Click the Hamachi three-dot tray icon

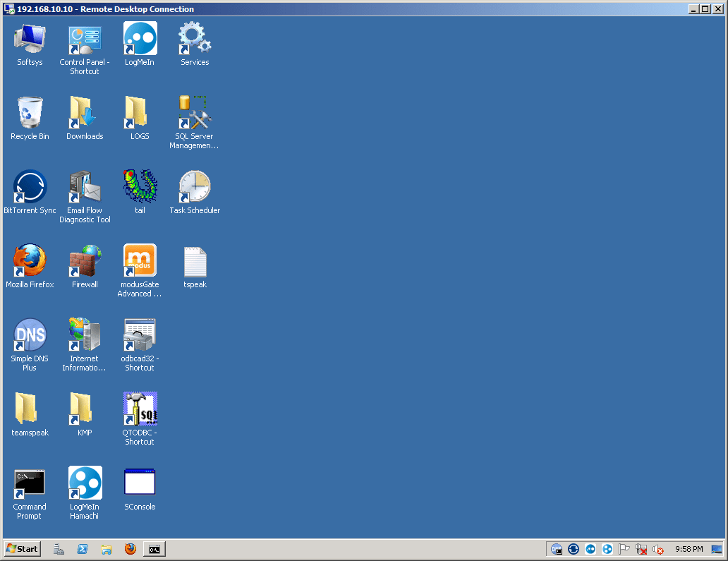pyautogui.click(x=607, y=550)
